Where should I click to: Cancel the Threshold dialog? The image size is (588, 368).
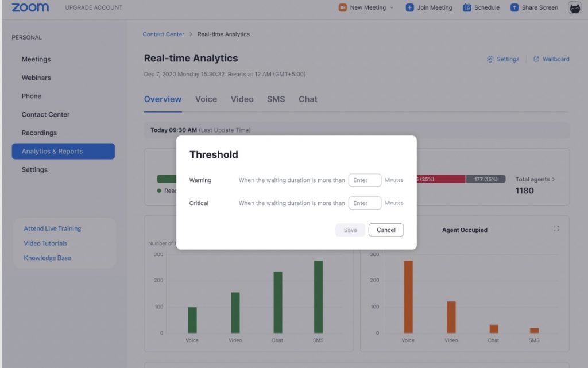[x=386, y=230]
